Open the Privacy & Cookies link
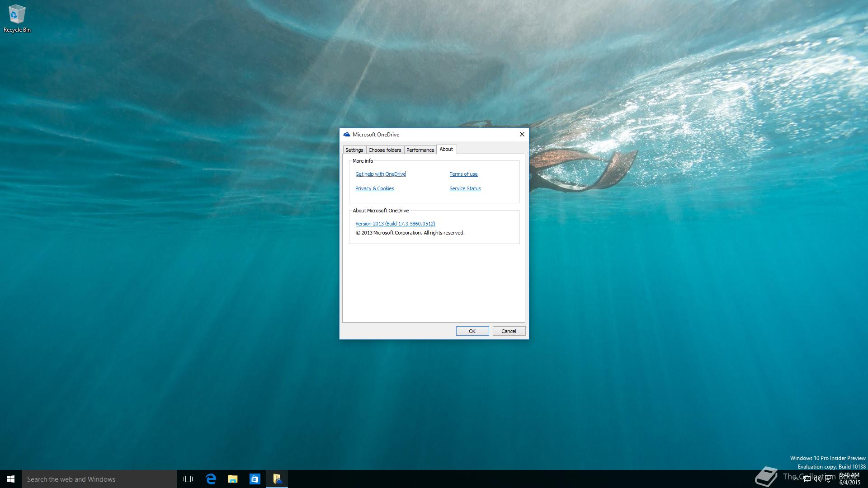 coord(374,188)
